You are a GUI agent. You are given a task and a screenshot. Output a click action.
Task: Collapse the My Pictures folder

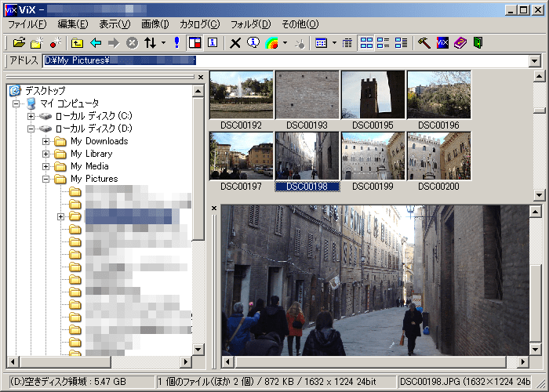click(45, 180)
